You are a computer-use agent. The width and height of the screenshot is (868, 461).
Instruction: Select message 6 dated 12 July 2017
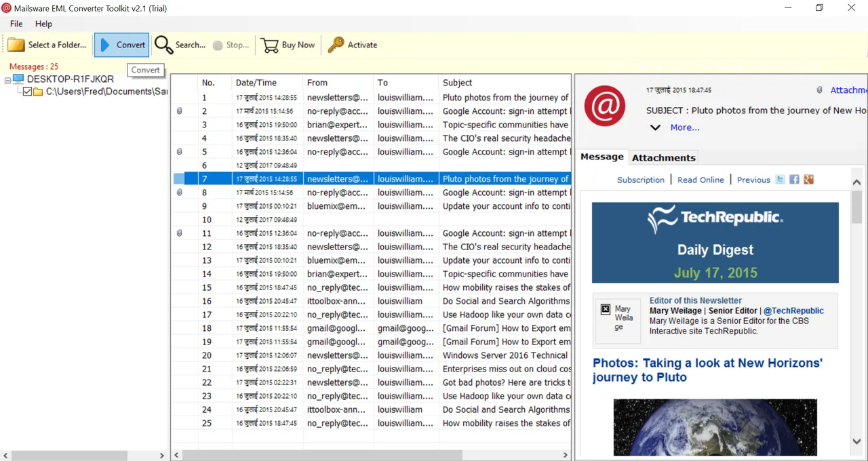(371, 165)
